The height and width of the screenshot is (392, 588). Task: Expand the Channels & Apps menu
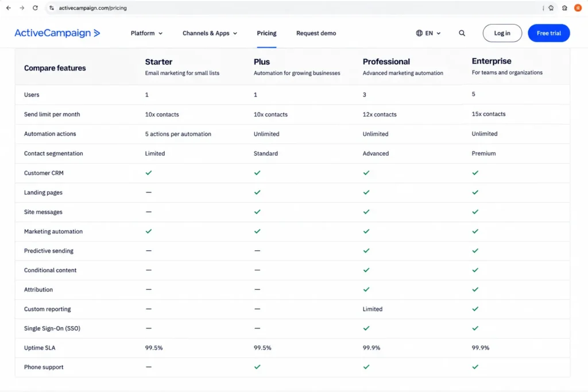210,33
